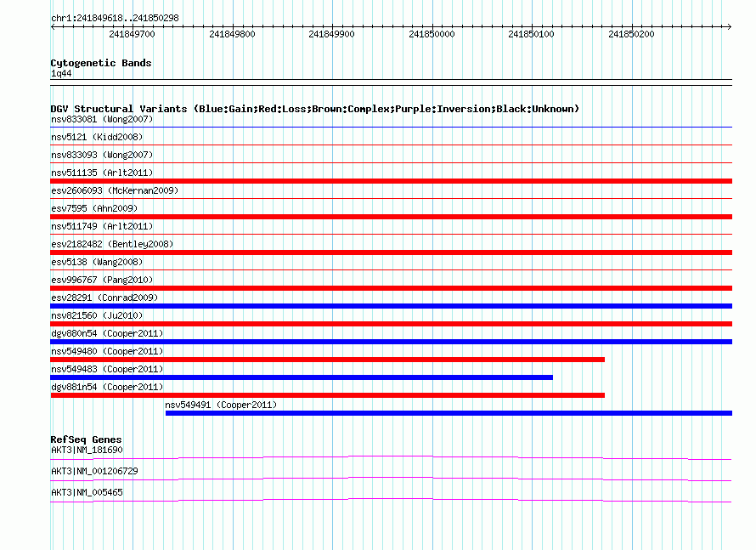Image resolution: width=756 pixels, height=550 pixels.
Task: Open the RefSeq Genes track heading
Action: click(x=87, y=439)
